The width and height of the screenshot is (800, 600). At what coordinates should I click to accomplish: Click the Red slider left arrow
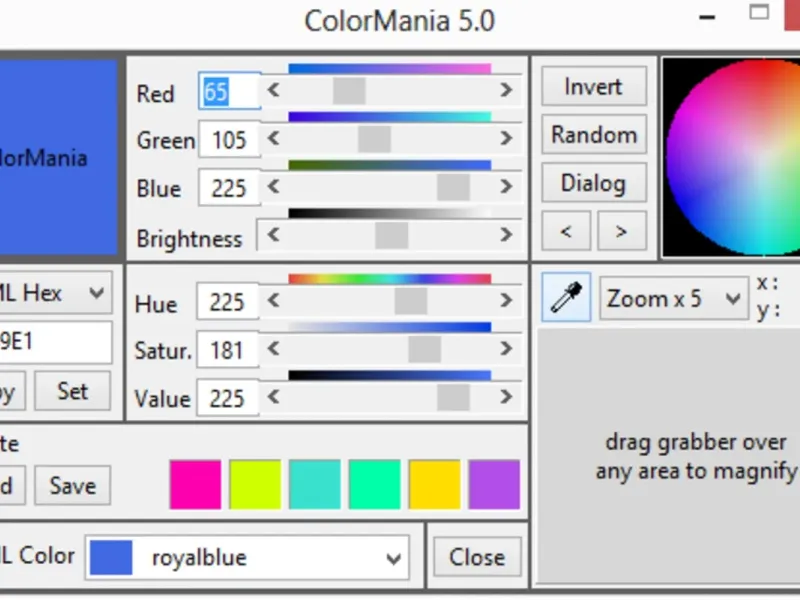(273, 90)
